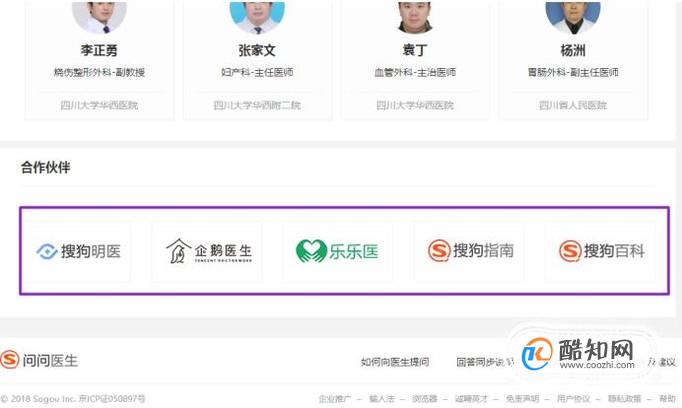View doctor 袁丁's avatar photo
This screenshot has height=408, width=682.
415,17
